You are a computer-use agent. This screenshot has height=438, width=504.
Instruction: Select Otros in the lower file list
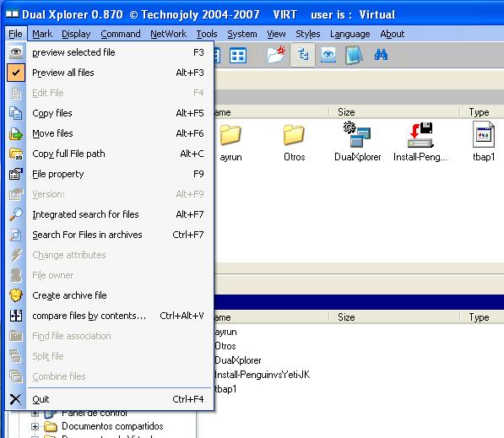click(x=225, y=346)
